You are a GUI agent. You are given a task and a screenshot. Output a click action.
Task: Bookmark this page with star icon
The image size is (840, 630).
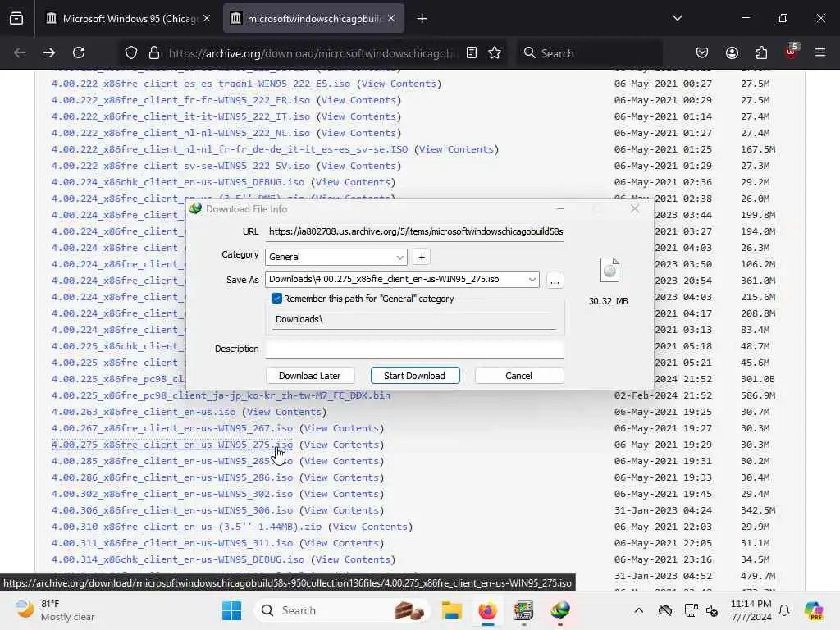click(x=495, y=52)
